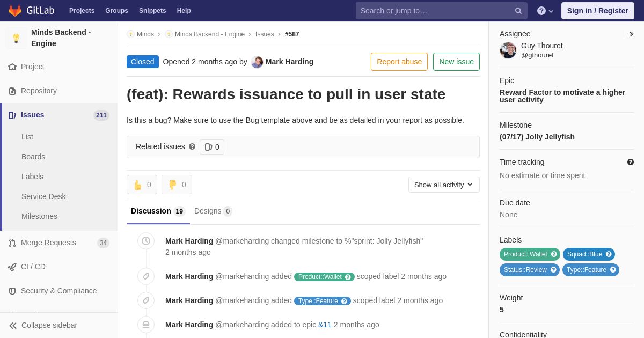Click the Security & Compliance shield icon

(12, 291)
